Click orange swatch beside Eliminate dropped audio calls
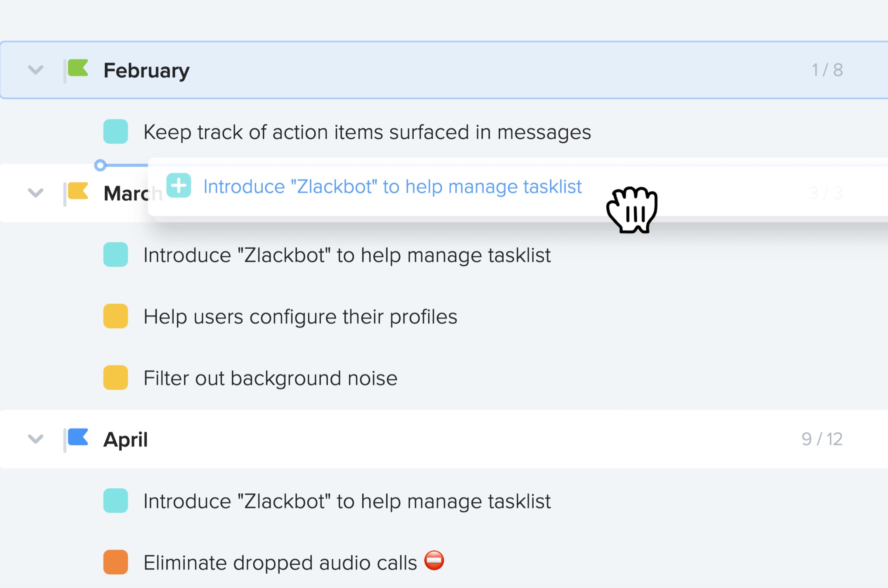The height and width of the screenshot is (588, 888). tap(115, 562)
